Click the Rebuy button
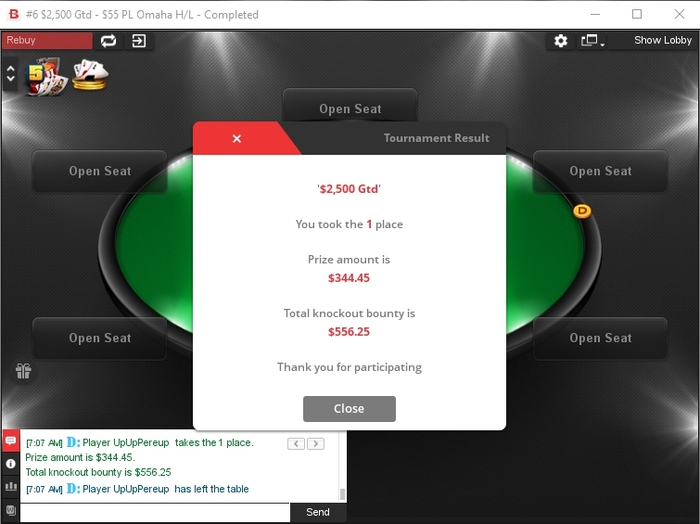This screenshot has width=700, height=524. 47,41
